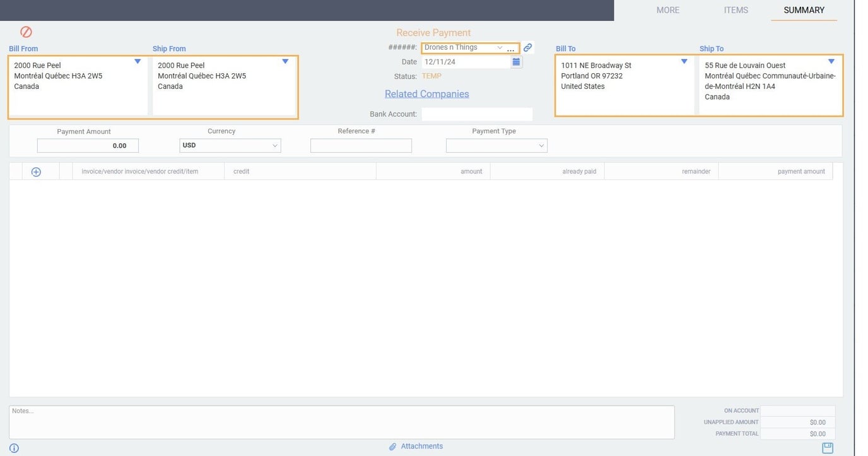This screenshot has width=868, height=456.
Task: Click inside the Reference # field
Action: pyautogui.click(x=361, y=146)
